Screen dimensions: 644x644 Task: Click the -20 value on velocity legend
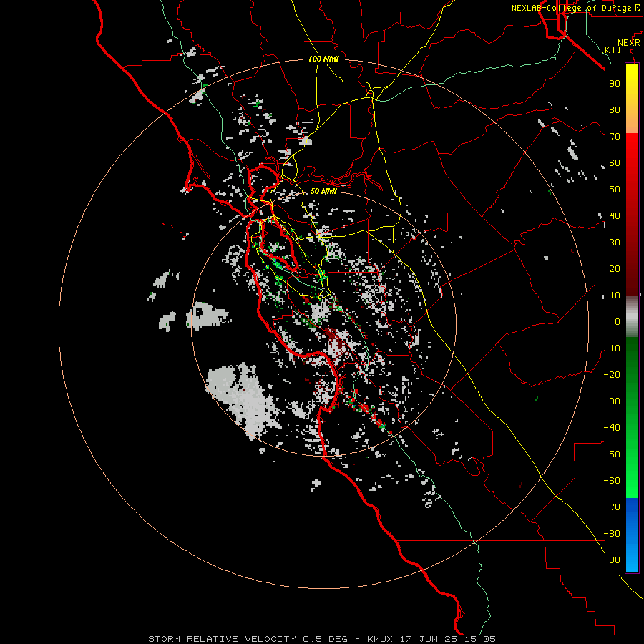click(x=612, y=374)
